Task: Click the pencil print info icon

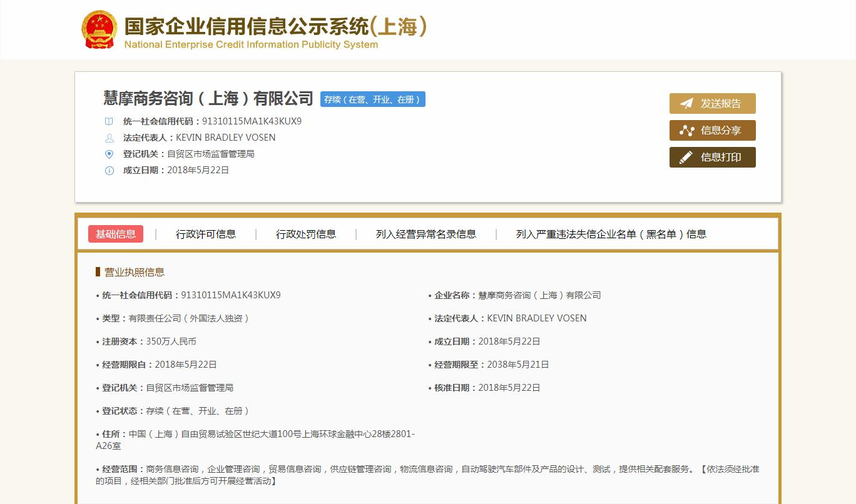Action: pos(686,158)
